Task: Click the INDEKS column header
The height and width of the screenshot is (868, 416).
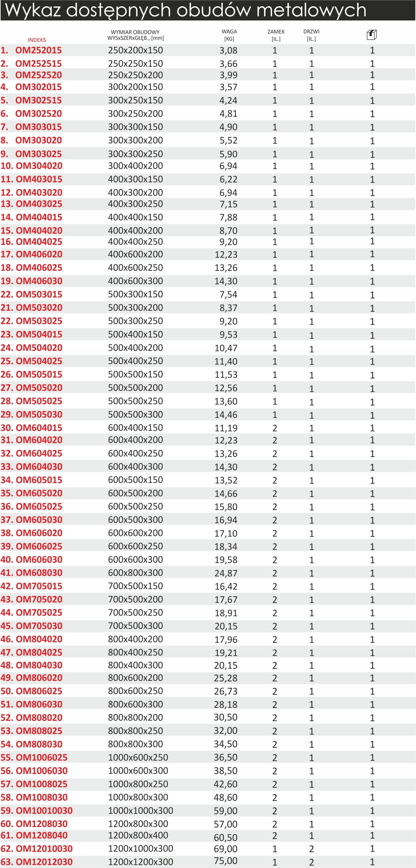Action: 37,40
